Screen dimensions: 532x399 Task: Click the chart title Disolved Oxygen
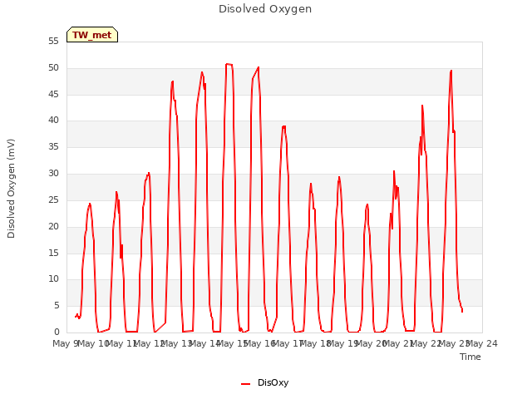[x=265, y=9]
